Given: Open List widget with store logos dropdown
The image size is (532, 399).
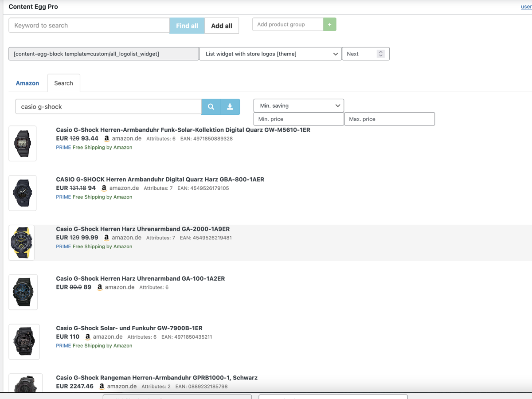Looking at the screenshot, I should pyautogui.click(x=270, y=54).
